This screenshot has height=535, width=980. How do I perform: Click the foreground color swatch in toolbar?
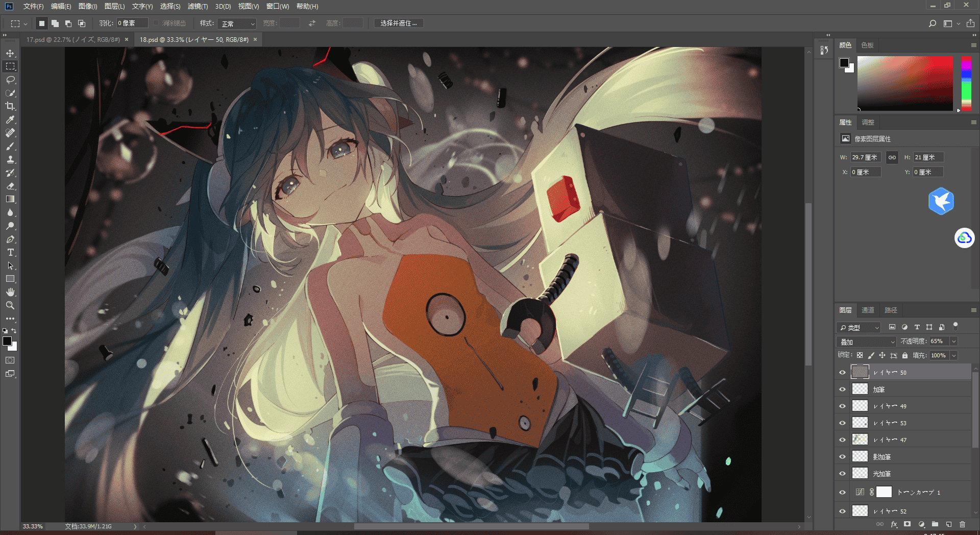(7, 341)
